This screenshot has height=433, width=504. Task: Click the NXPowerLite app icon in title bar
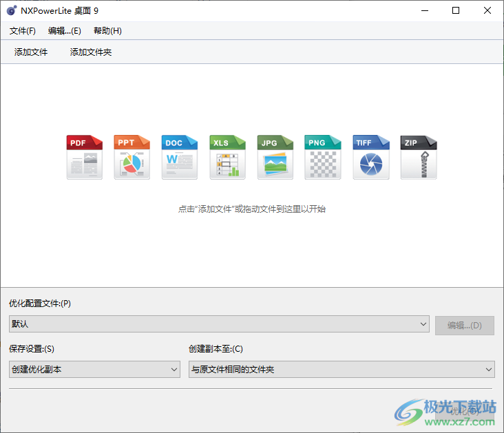(12, 10)
